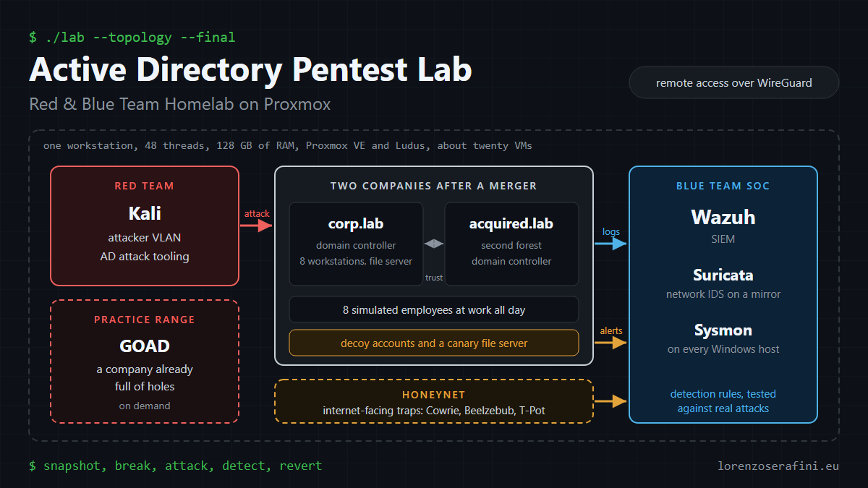Click '$ snapshot, break, attack, detect, revert' line
The image size is (868, 488).
(x=176, y=466)
